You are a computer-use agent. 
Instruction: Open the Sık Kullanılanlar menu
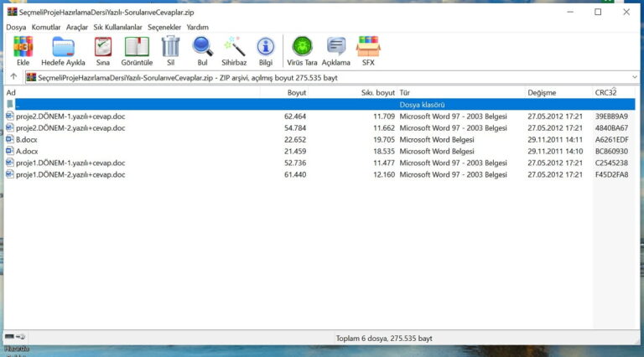tap(118, 27)
